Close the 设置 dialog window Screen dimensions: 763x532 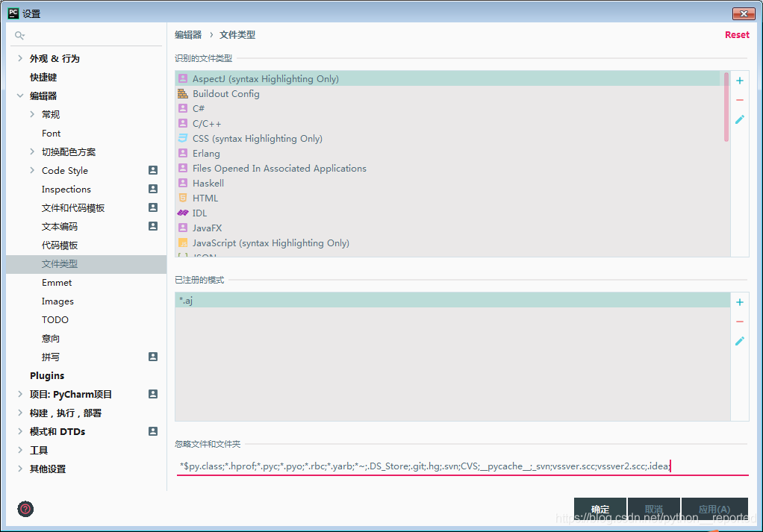point(744,13)
